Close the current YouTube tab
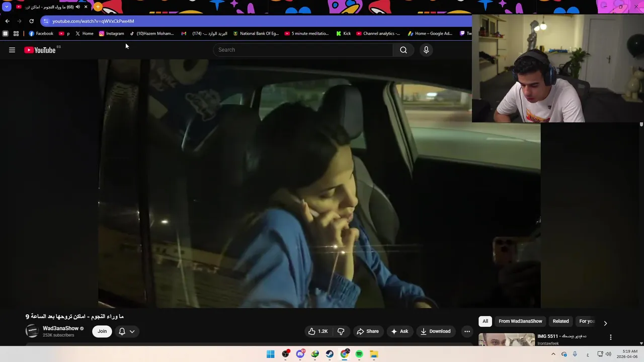The image size is (644, 362). (86, 7)
